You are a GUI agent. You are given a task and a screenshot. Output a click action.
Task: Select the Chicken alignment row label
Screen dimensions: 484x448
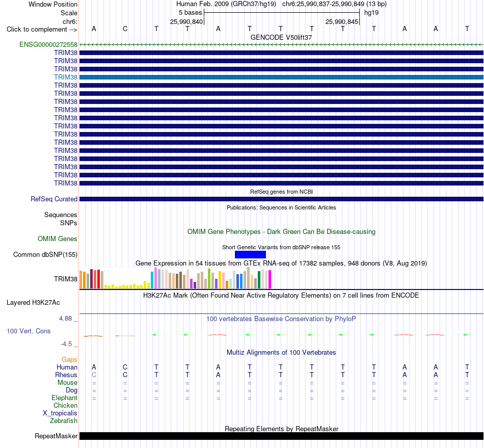(65, 405)
